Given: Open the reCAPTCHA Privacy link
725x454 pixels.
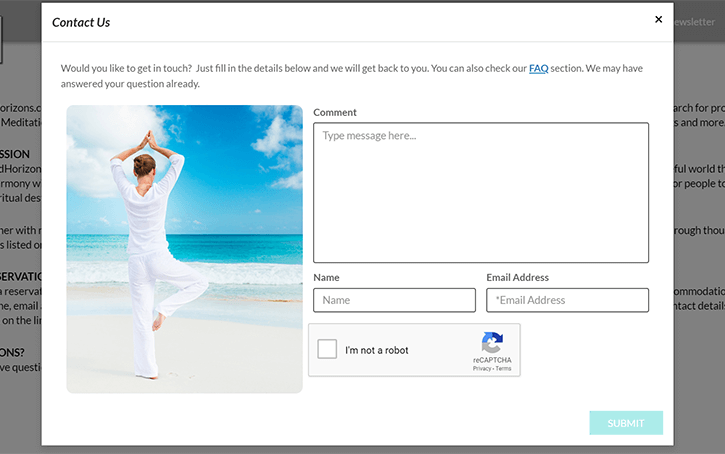Looking at the screenshot, I should [x=481, y=368].
